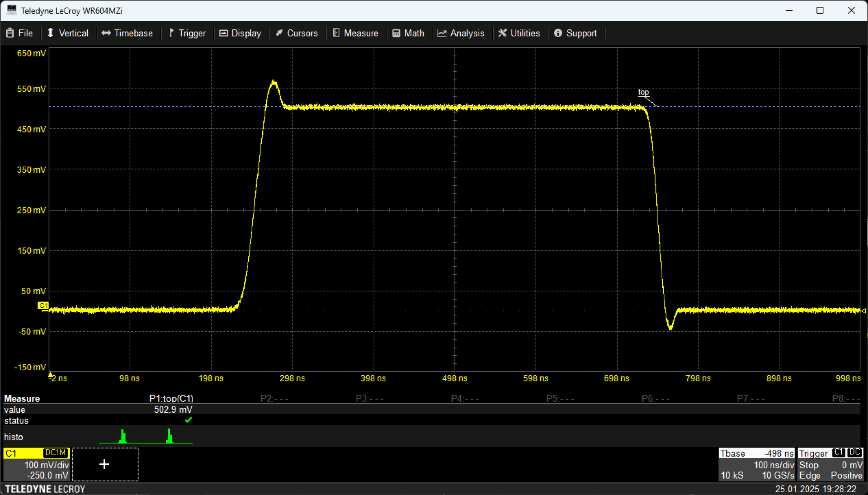Screen dimensions: 868x495
Task: Open the Tbase timebase descriptor
Action: 756,464
